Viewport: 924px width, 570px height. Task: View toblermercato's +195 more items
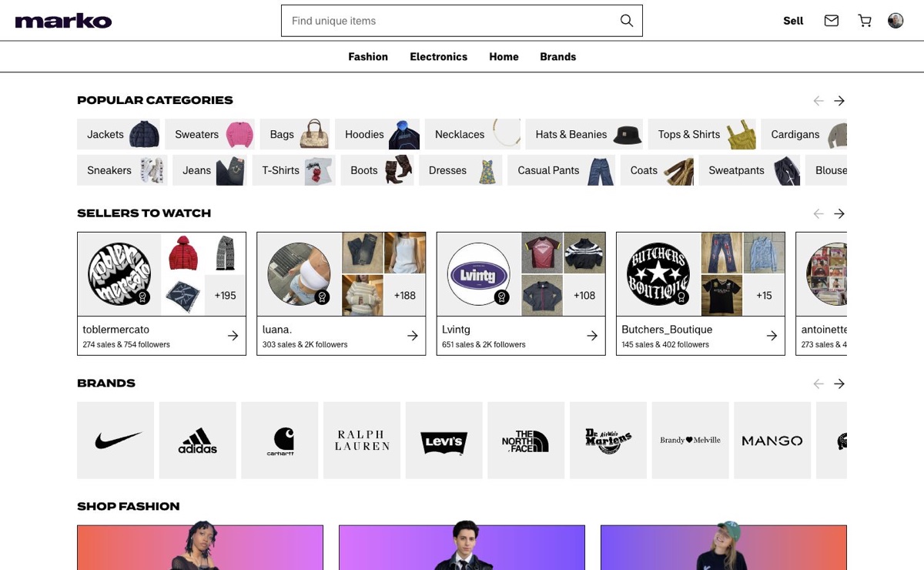click(x=225, y=295)
